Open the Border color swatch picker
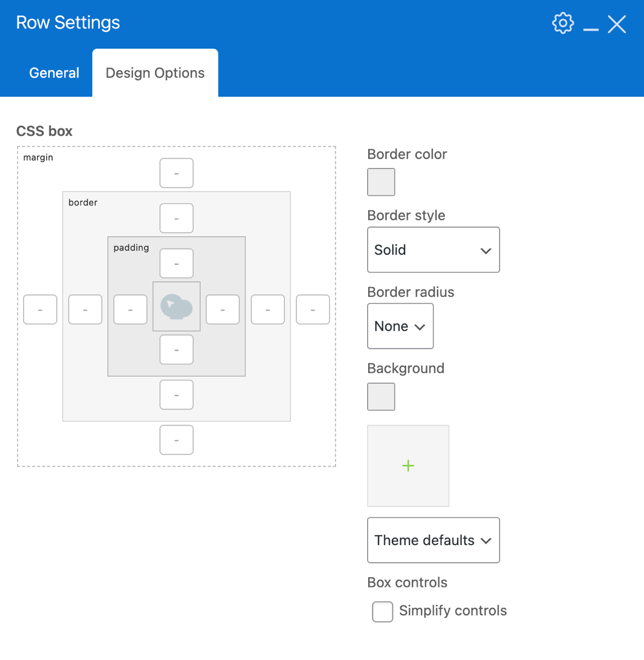 [381, 182]
